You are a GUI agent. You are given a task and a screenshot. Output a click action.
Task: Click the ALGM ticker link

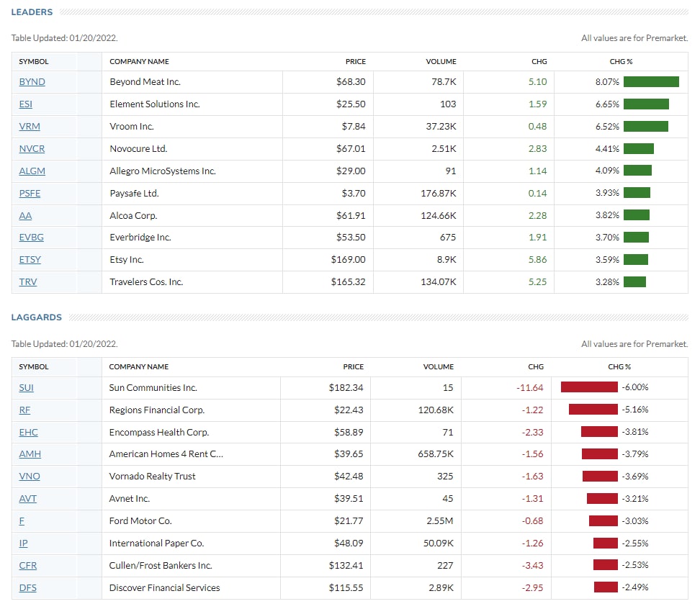(x=32, y=171)
